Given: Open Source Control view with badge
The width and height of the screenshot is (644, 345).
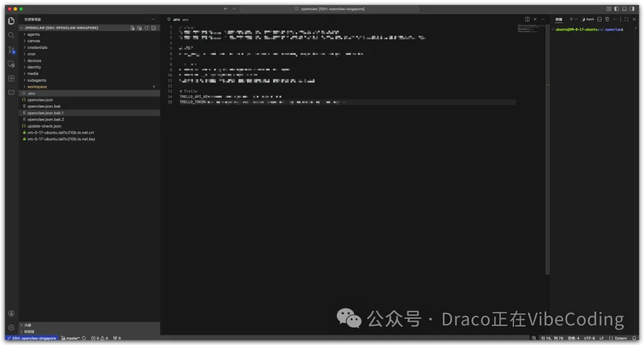Looking at the screenshot, I should pyautogui.click(x=11, y=50).
